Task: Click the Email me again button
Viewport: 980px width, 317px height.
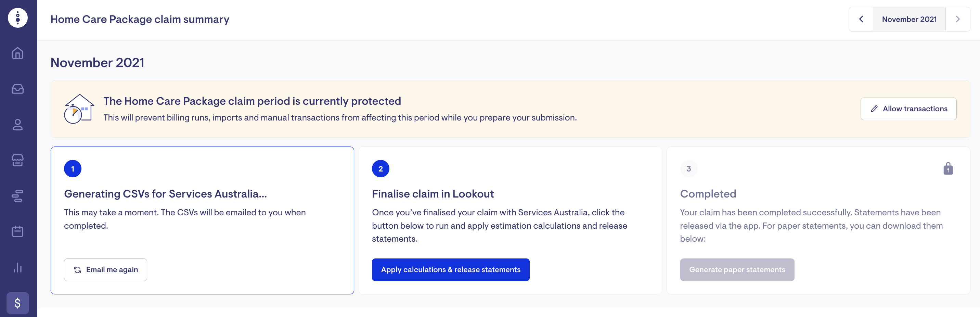Action: click(105, 270)
